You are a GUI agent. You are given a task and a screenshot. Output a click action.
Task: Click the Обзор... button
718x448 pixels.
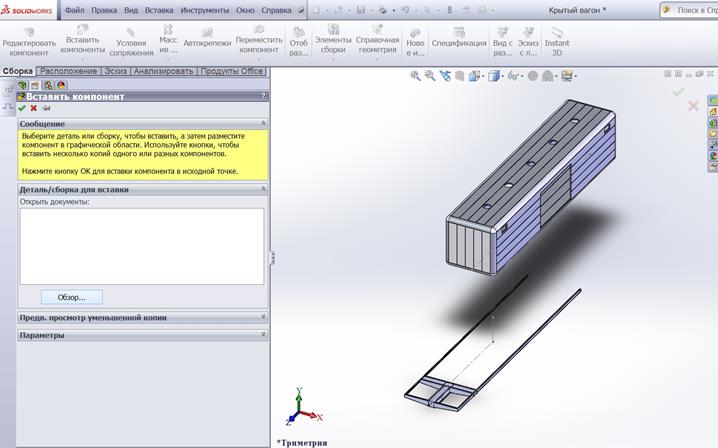tap(72, 297)
